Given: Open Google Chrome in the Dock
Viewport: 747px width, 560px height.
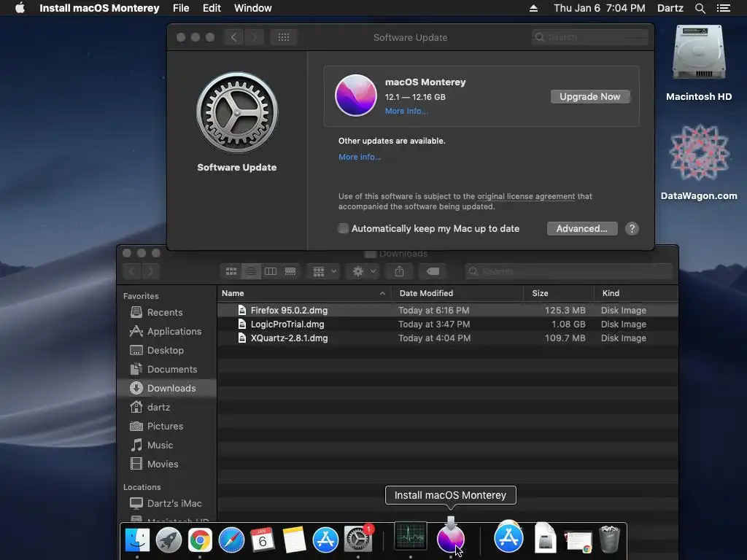Looking at the screenshot, I should tap(200, 540).
